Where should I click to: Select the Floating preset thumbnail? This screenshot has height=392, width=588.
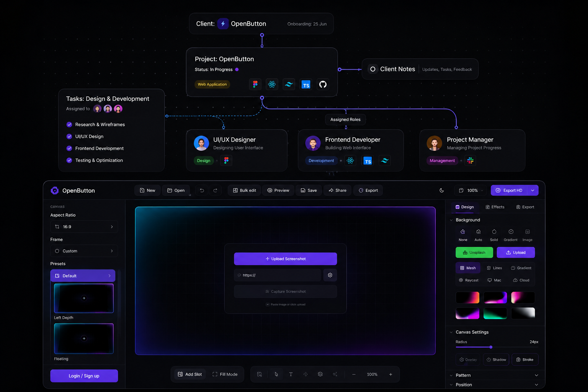point(84,338)
